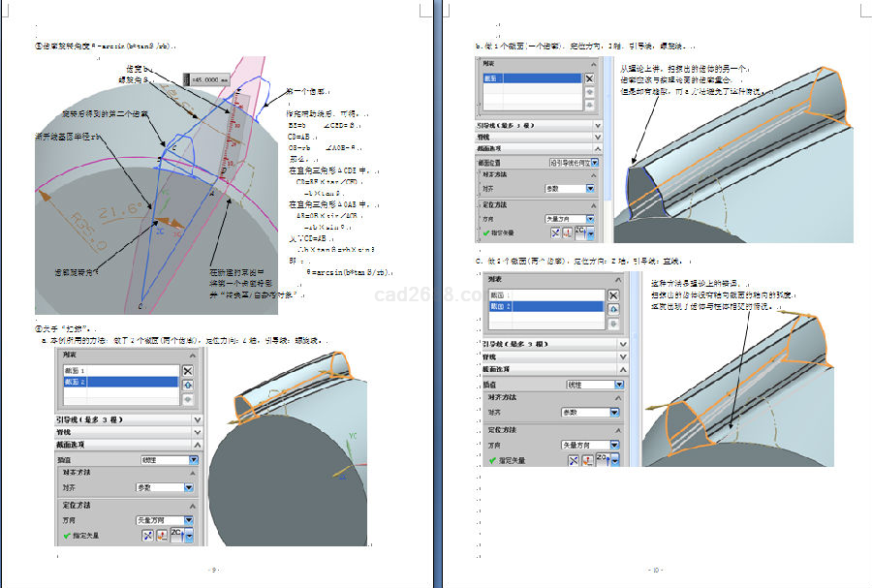Click the move-up arrow icon in bottom-left list
This screenshot has width=872, height=588.
188,385
